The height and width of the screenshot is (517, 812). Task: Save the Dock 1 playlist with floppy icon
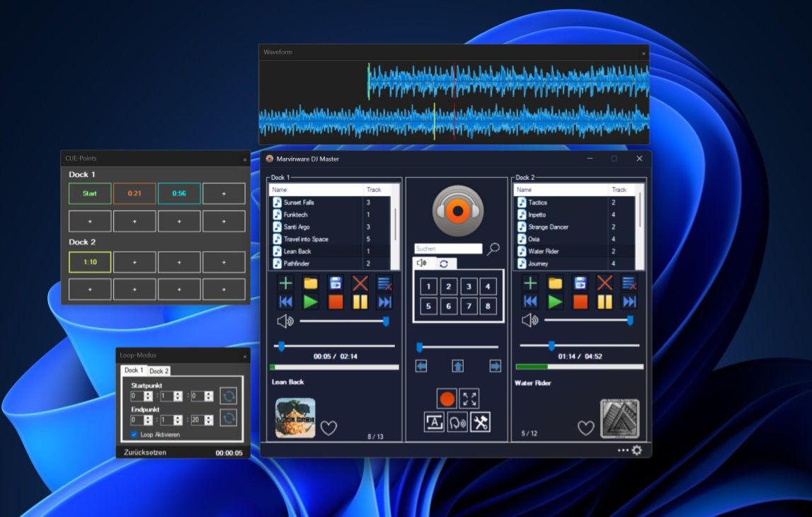tap(336, 283)
